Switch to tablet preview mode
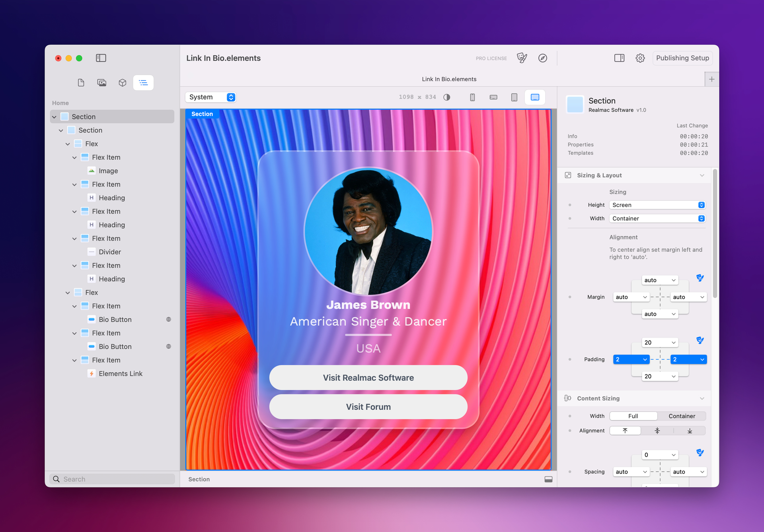 tap(514, 97)
